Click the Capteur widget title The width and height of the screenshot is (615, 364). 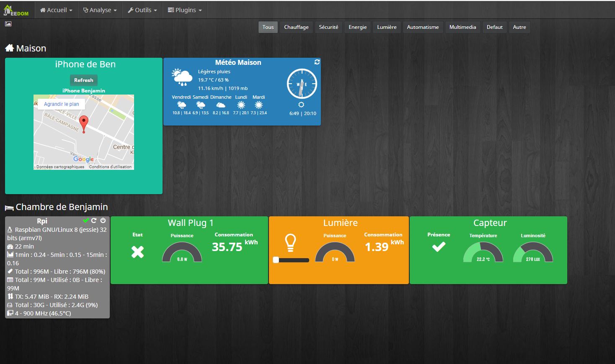pos(490,223)
